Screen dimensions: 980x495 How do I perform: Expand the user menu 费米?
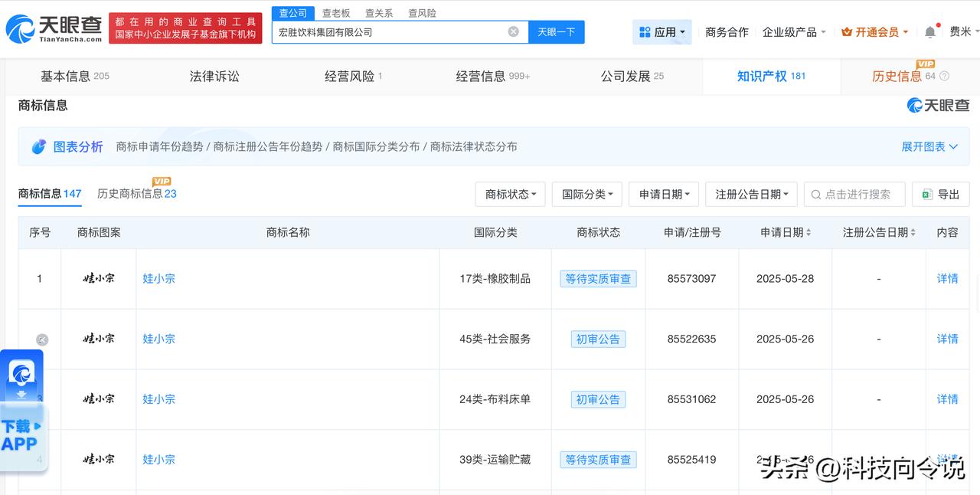click(x=965, y=31)
